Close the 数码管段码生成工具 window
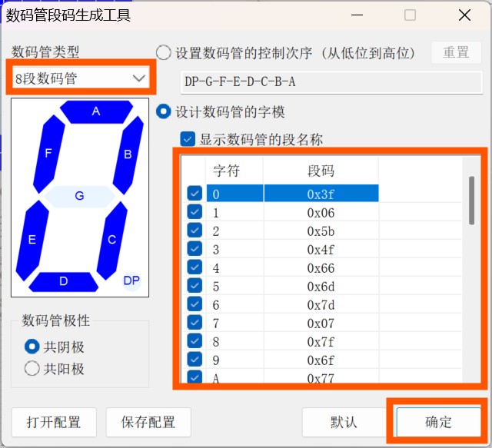The width and height of the screenshot is (492, 448). tap(464, 15)
